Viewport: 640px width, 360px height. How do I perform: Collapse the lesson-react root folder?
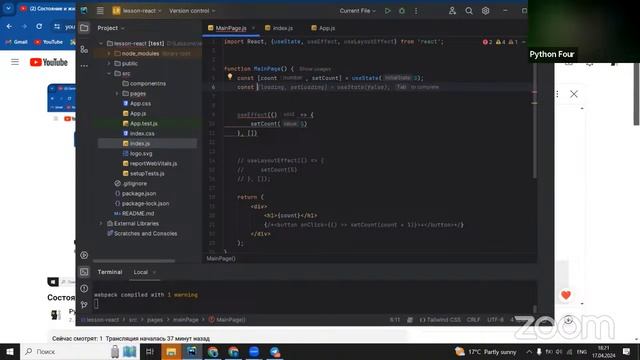tap(101, 43)
